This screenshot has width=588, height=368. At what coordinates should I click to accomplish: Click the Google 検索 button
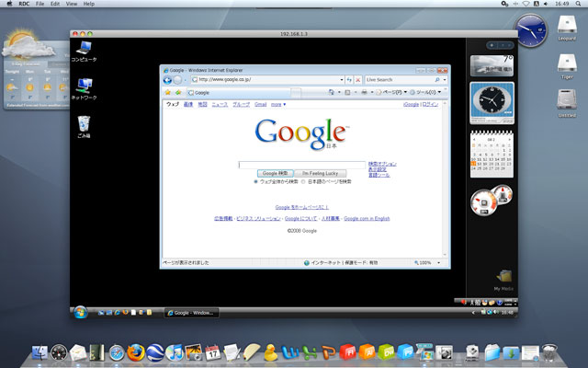pyautogui.click(x=276, y=174)
